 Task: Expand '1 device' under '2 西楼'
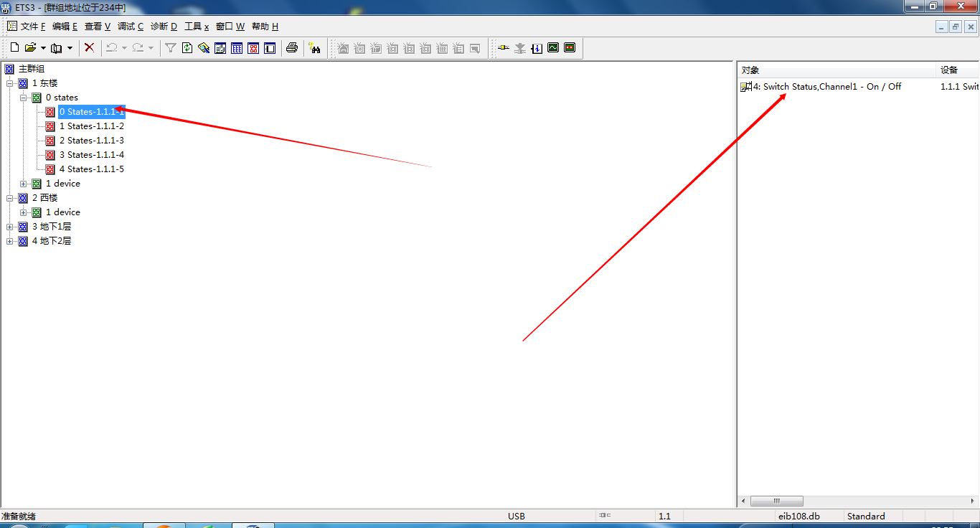coord(24,212)
